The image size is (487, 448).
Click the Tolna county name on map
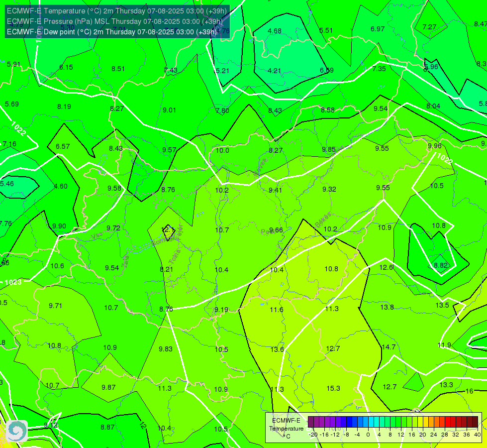pyautogui.click(x=175, y=257)
